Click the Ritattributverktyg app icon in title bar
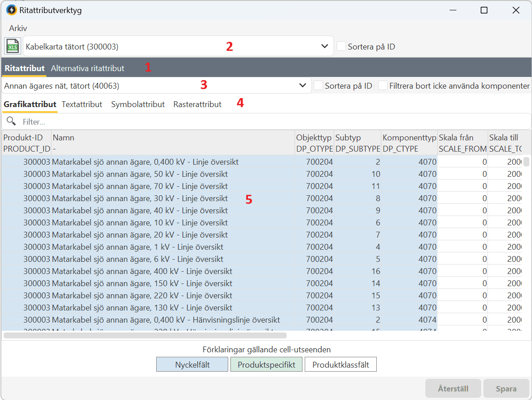 tap(11, 10)
